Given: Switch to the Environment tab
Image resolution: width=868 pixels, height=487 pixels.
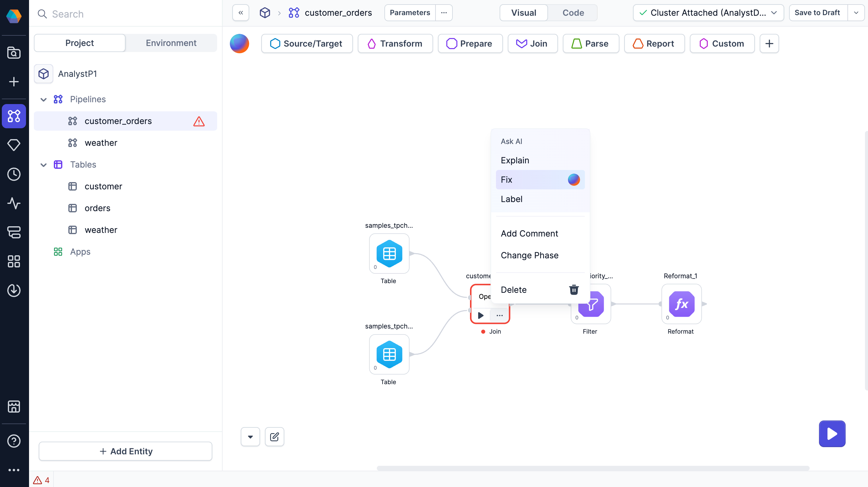Looking at the screenshot, I should coord(171,43).
